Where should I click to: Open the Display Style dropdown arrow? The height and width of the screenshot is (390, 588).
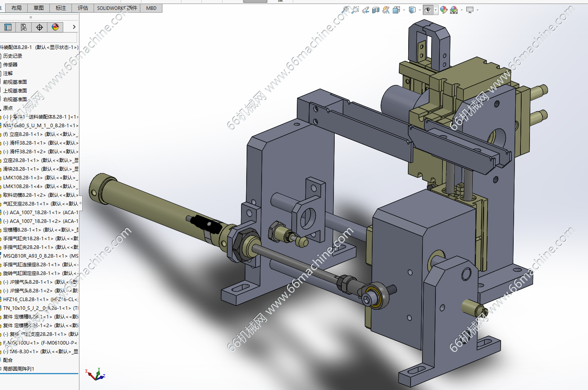coord(420,10)
